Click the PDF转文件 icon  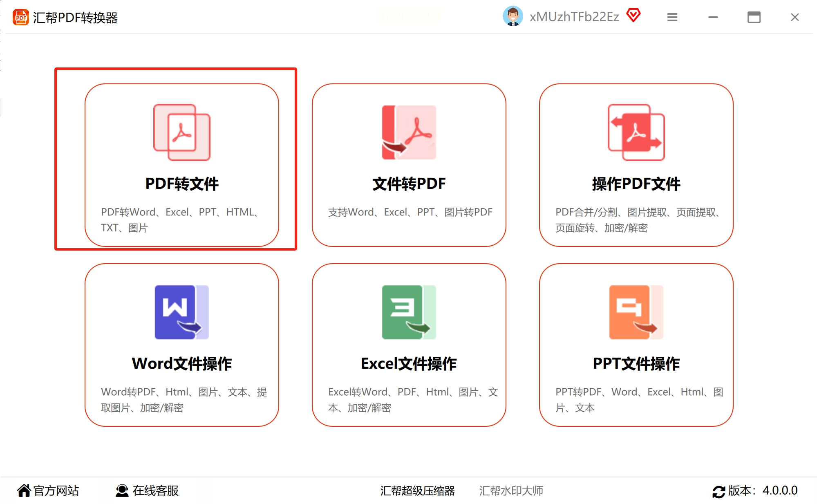point(181,132)
